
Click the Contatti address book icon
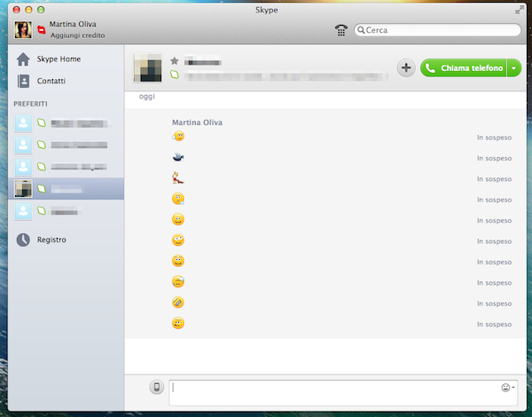[x=23, y=81]
